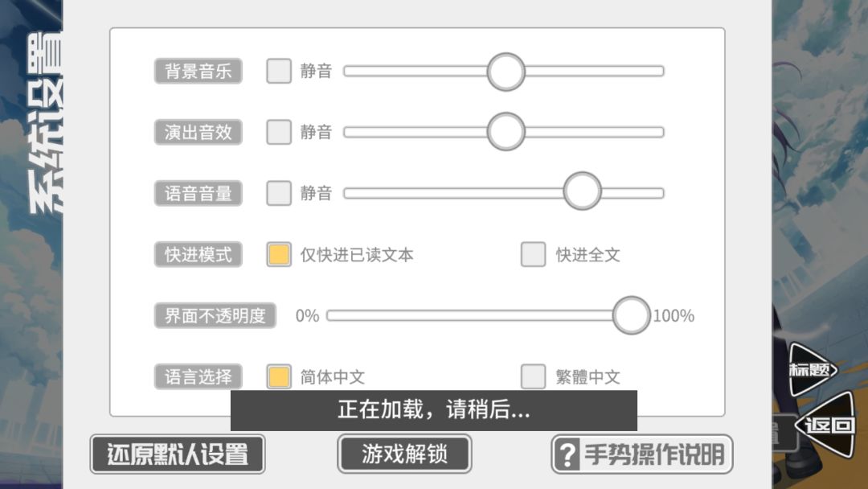Click the 语音音量 slider knob
This screenshot has height=489, width=868.
click(583, 191)
